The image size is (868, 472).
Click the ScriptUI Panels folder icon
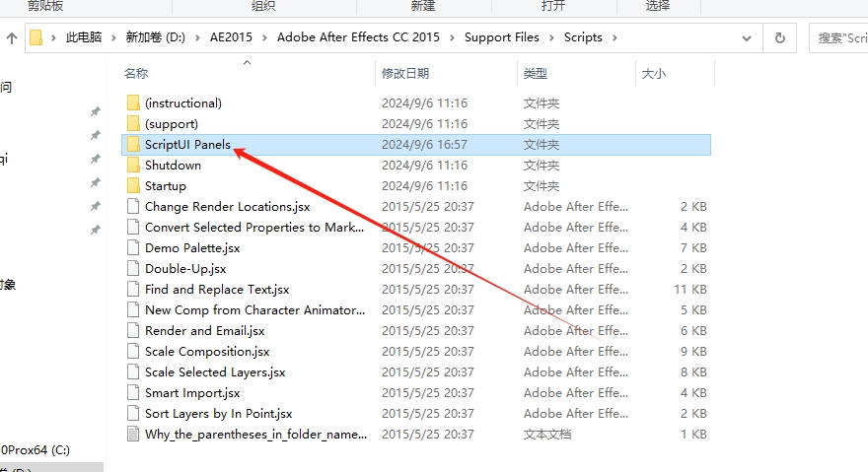coord(134,145)
